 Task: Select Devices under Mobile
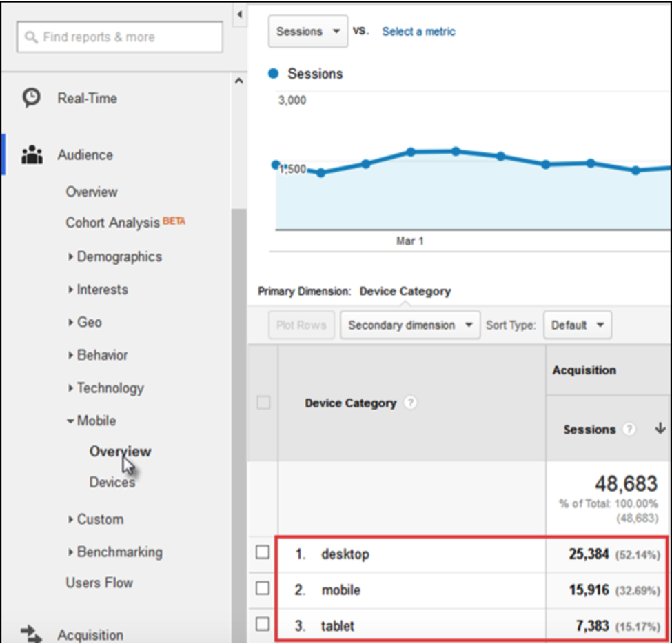click(112, 483)
